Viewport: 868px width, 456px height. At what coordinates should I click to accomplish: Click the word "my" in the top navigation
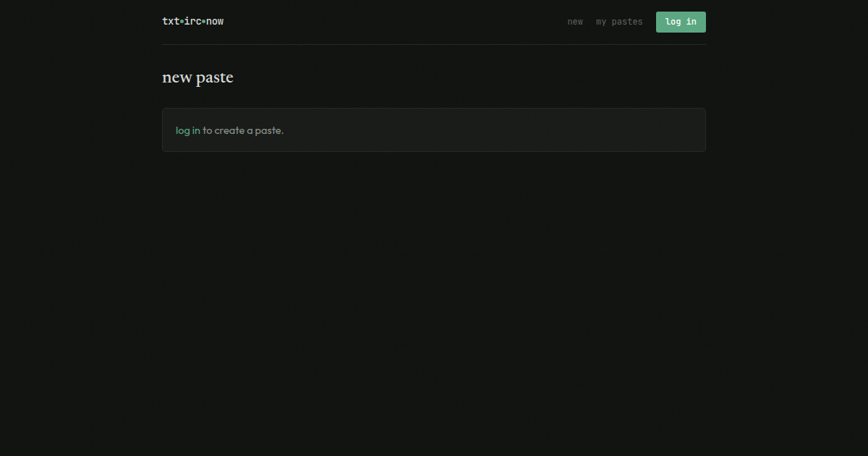click(x=601, y=22)
